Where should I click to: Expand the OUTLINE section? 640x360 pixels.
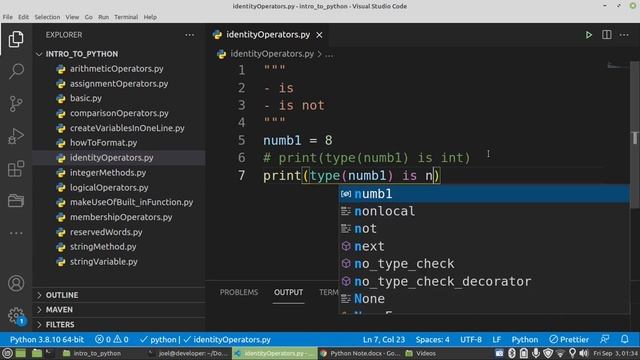click(62, 295)
